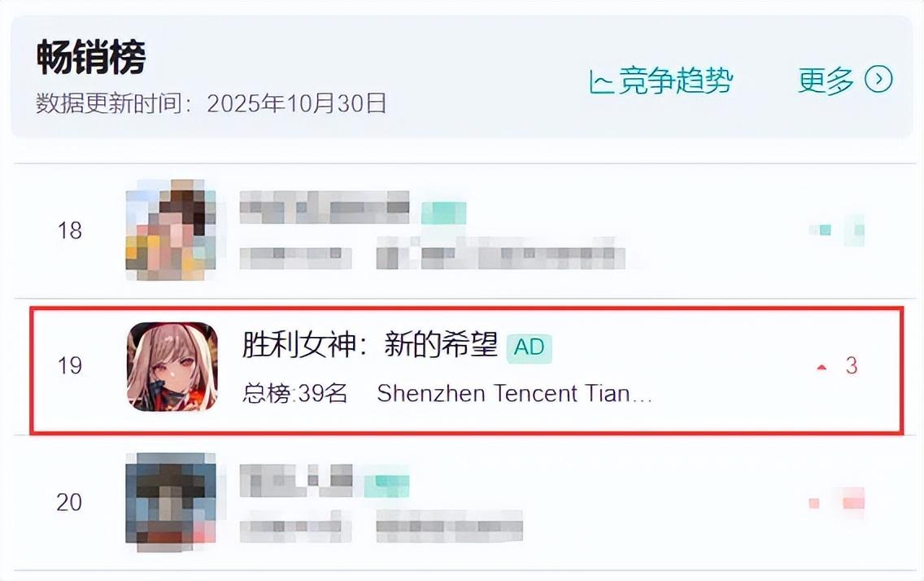Open the 更多 link for more rankings
The image size is (924, 581).
(x=826, y=80)
